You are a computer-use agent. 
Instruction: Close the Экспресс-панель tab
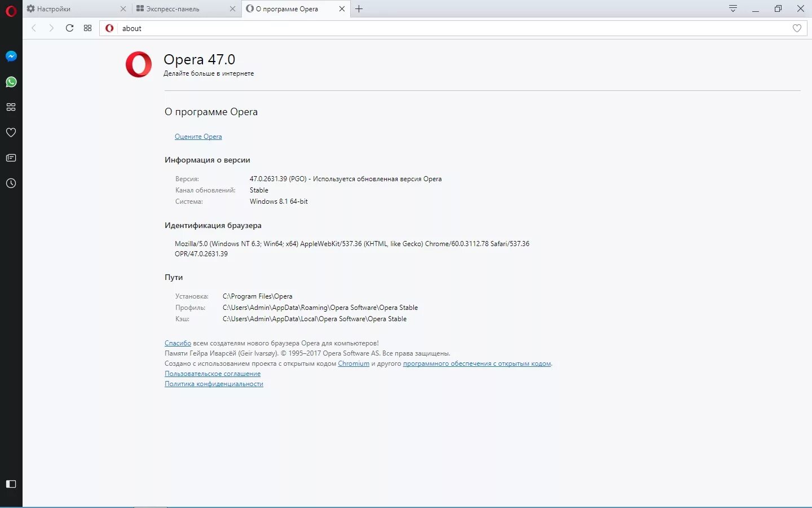click(x=232, y=8)
